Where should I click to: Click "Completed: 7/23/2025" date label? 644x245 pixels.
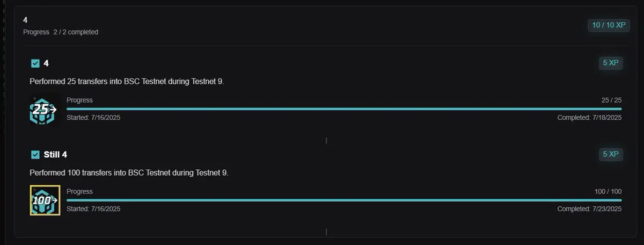point(589,209)
